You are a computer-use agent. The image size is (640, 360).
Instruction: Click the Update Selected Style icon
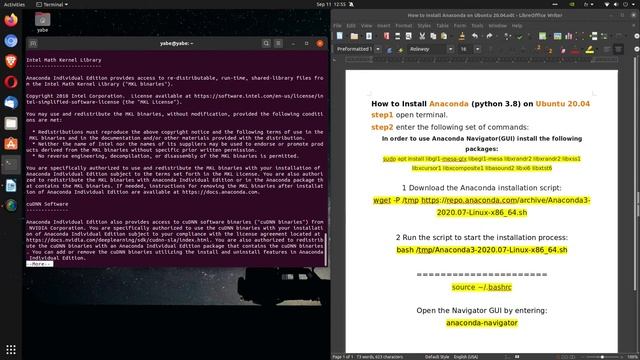[389, 49]
